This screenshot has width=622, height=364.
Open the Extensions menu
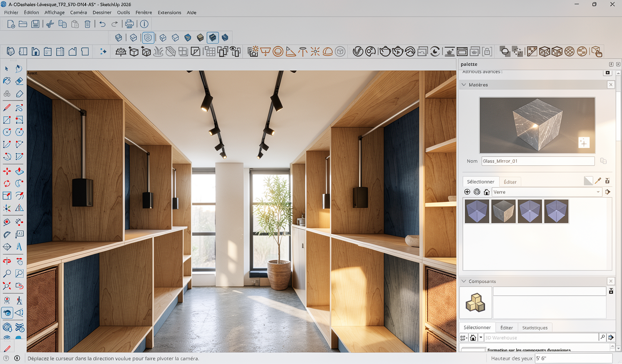169,12
